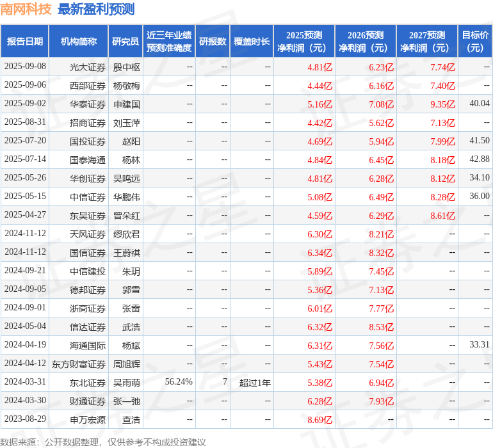Click the 覆盖时长 column header

coord(252,42)
